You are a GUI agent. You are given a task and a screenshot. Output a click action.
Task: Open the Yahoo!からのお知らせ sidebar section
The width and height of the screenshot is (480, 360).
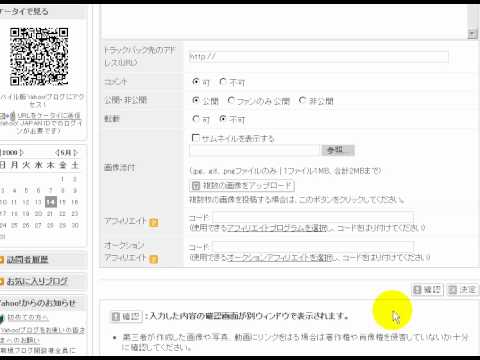tap(37, 303)
